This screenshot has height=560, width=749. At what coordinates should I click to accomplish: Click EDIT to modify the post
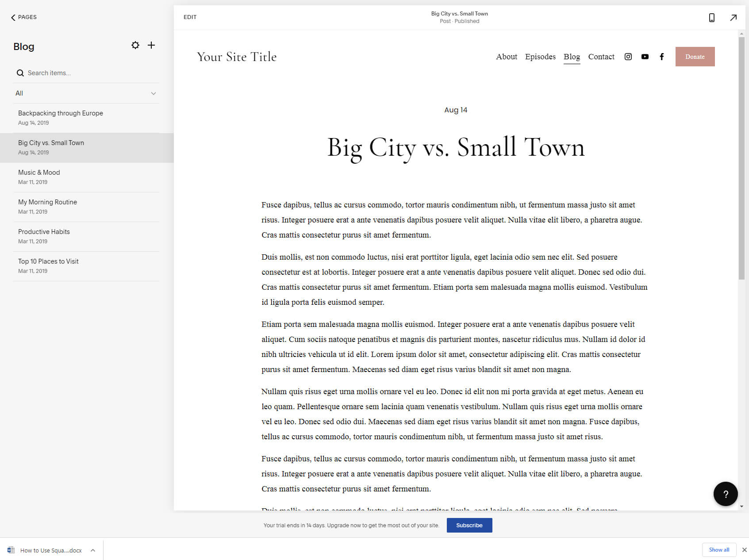click(190, 17)
